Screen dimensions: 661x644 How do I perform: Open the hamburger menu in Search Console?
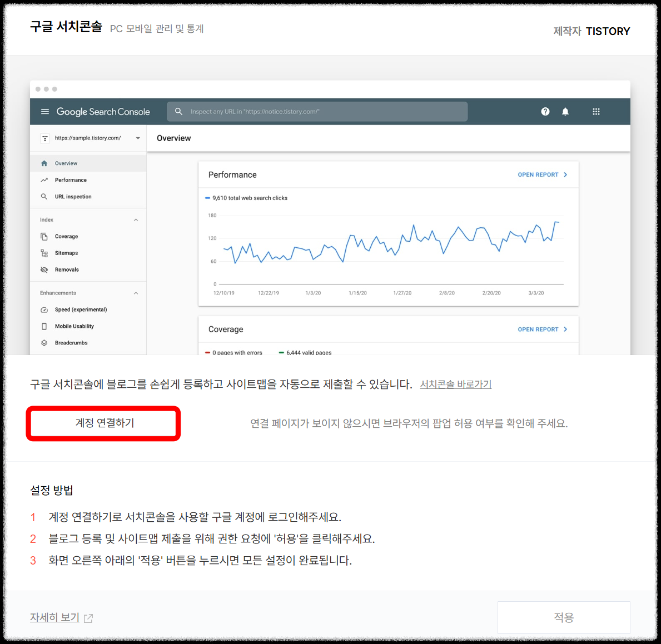(x=44, y=112)
